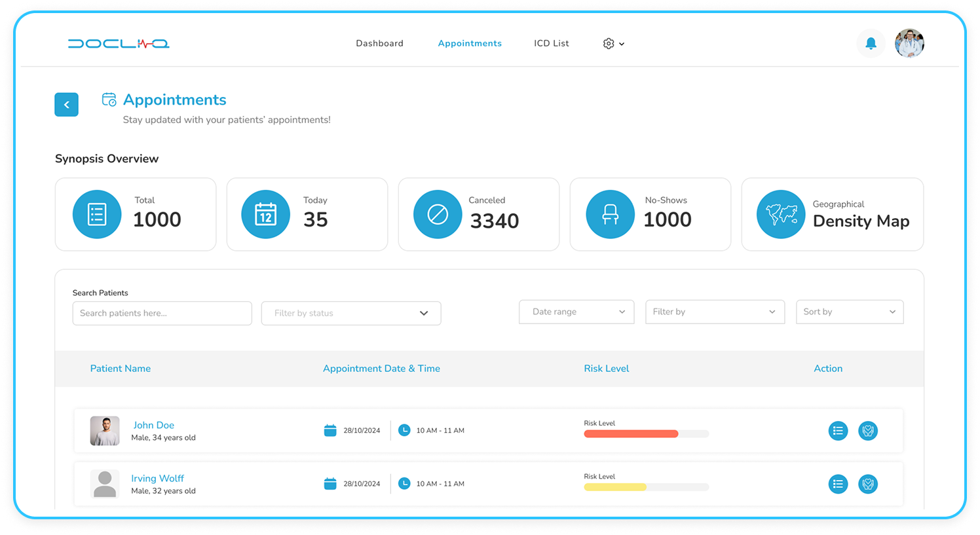Click the calendar icon beside John Doe's date

(330, 430)
